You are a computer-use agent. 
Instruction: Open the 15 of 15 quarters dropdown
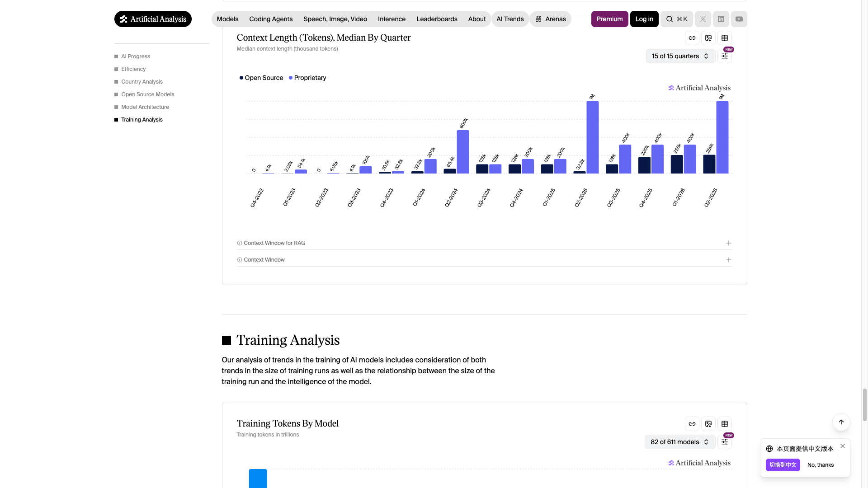tap(680, 56)
